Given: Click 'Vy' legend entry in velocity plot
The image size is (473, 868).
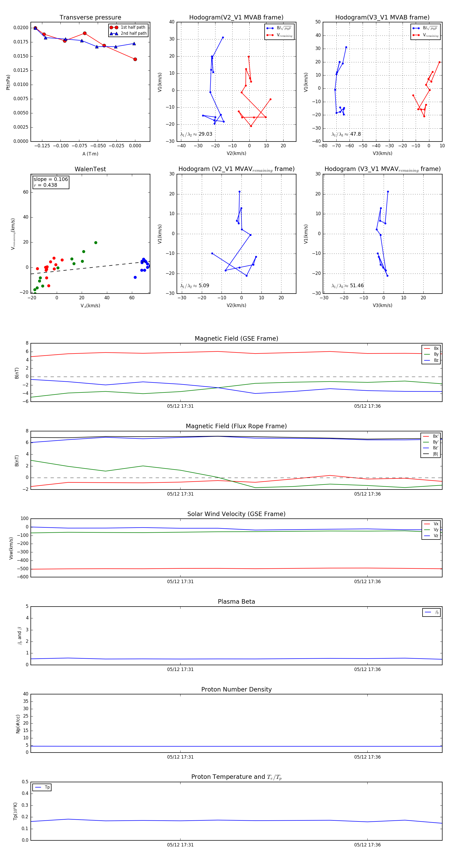Looking at the screenshot, I should click(431, 530).
